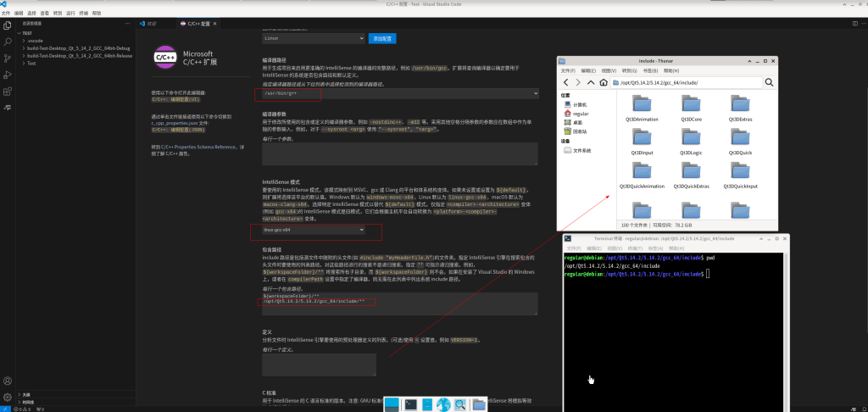Open the Extensions view

tap(8, 92)
